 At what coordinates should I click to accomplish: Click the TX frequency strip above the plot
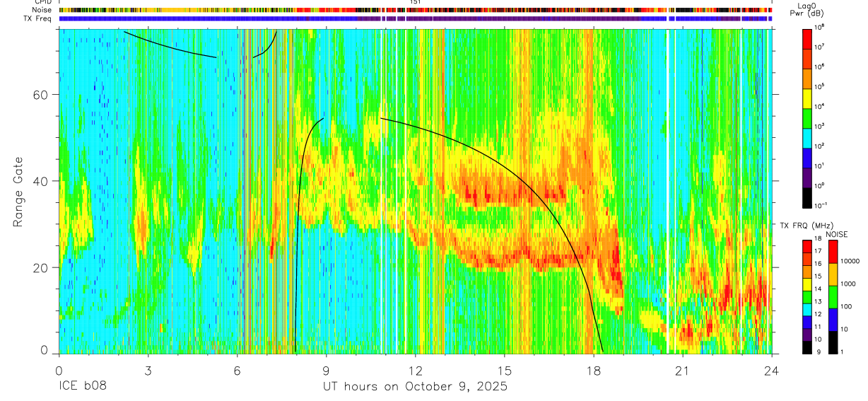click(415, 19)
